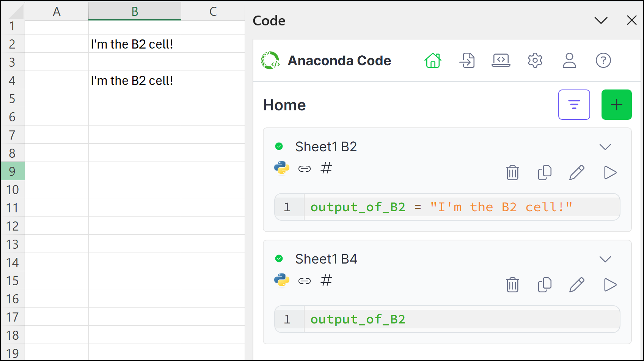The image size is (644, 361).
Task: Select row 2 header
Action: click(x=13, y=44)
